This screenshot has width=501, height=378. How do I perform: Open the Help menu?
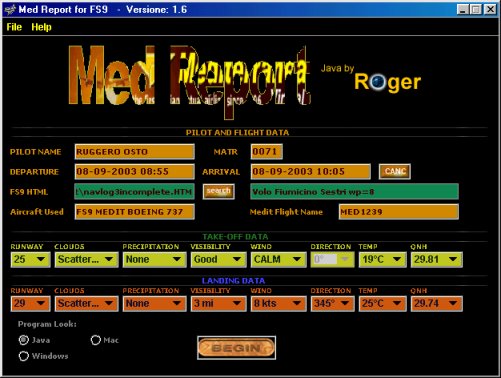pos(41,27)
